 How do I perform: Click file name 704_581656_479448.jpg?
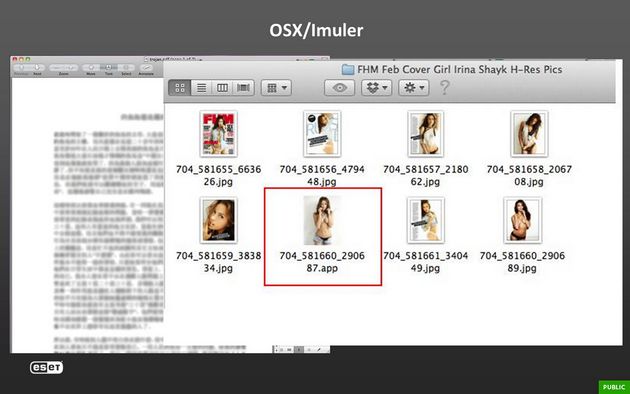(322, 176)
